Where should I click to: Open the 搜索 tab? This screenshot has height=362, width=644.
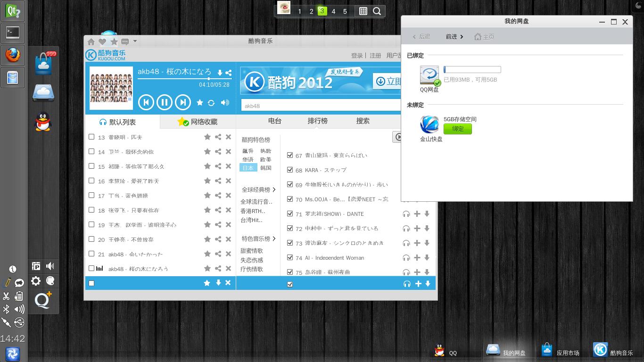[x=363, y=121]
